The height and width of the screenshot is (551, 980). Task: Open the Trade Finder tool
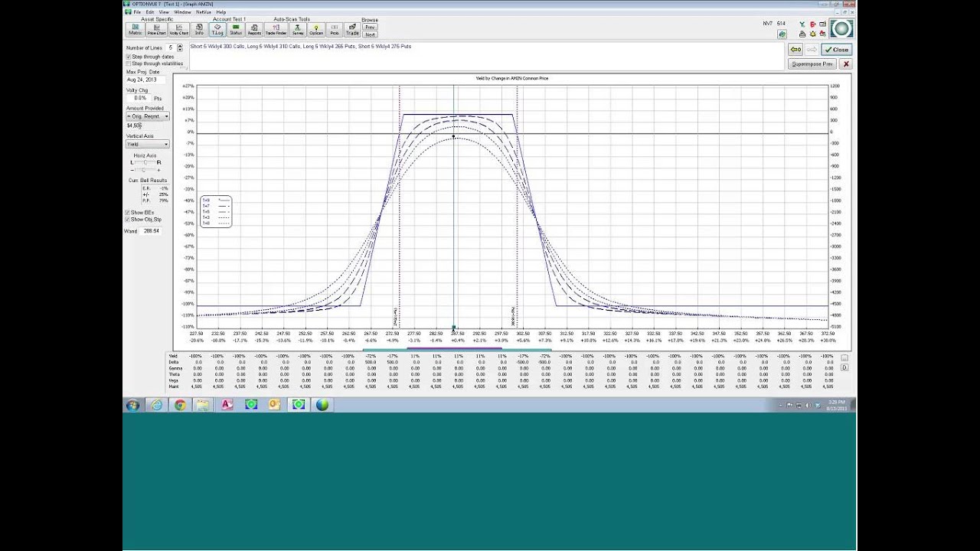[276, 30]
